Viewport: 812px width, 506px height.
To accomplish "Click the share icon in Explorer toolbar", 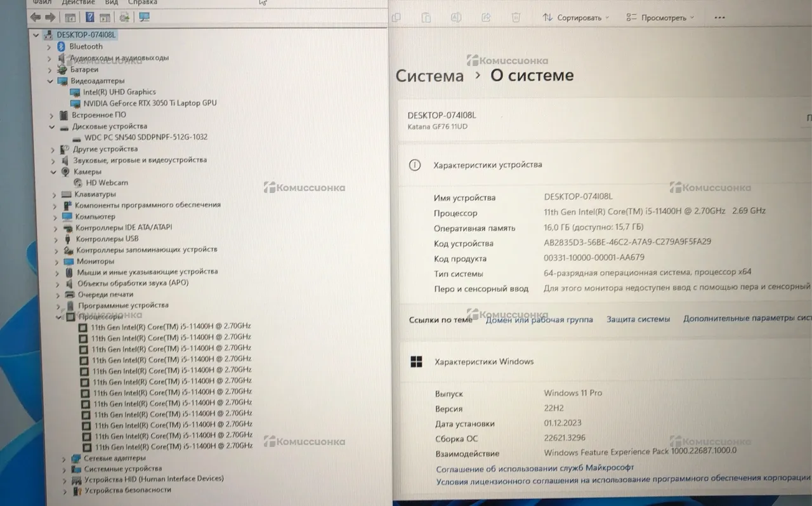I will pyautogui.click(x=487, y=18).
